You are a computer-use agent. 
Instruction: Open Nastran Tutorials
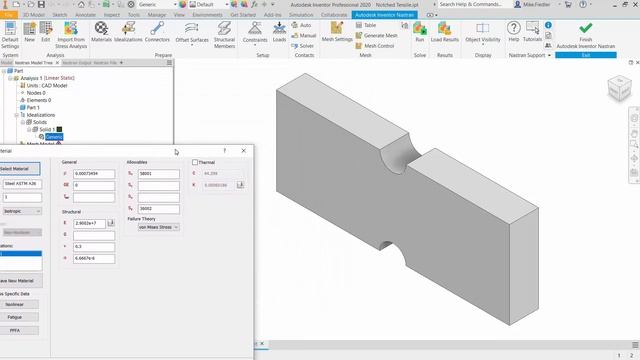click(x=532, y=32)
